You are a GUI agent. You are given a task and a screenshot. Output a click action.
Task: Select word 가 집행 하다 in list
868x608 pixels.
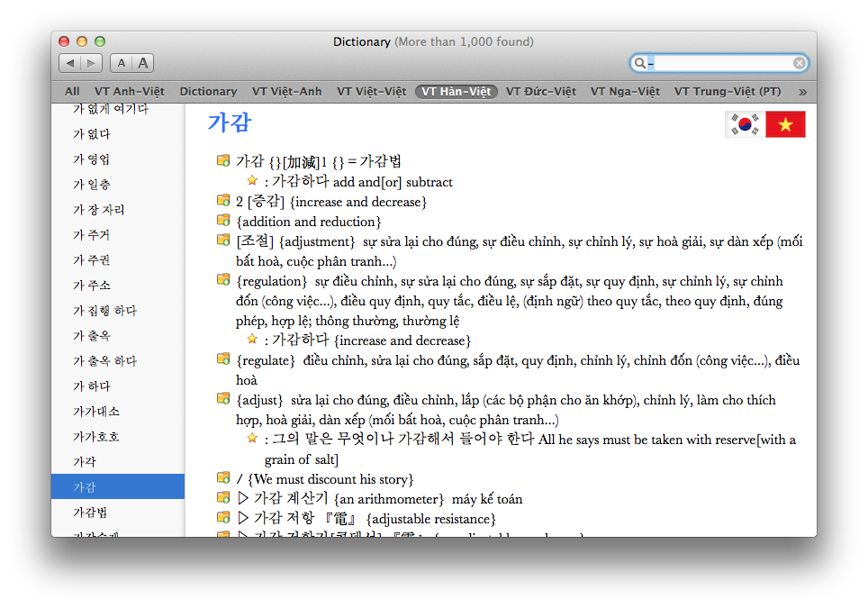point(118,311)
